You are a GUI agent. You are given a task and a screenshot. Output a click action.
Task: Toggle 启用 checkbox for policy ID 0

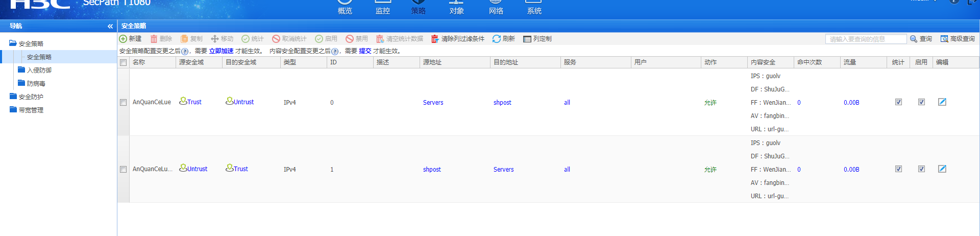click(x=921, y=102)
